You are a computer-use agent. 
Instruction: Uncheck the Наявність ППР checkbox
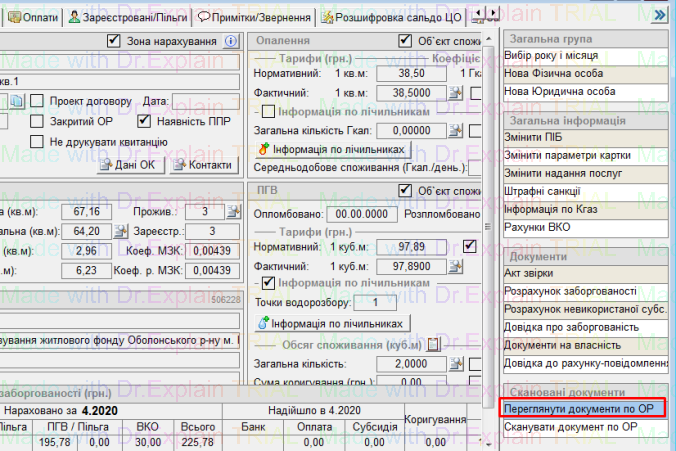[x=144, y=121]
